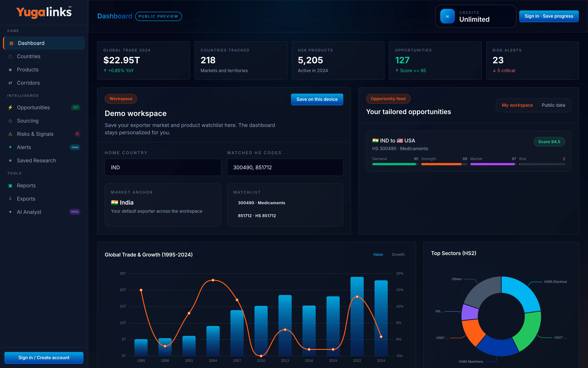Switch to Public data tab
The height and width of the screenshot is (368, 588).
tap(553, 105)
